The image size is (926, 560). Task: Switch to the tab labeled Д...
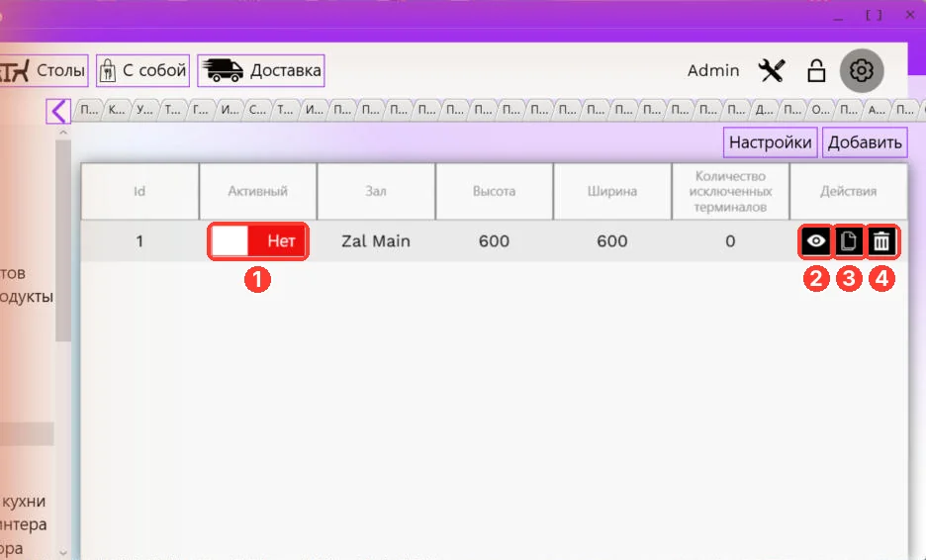coord(764,110)
